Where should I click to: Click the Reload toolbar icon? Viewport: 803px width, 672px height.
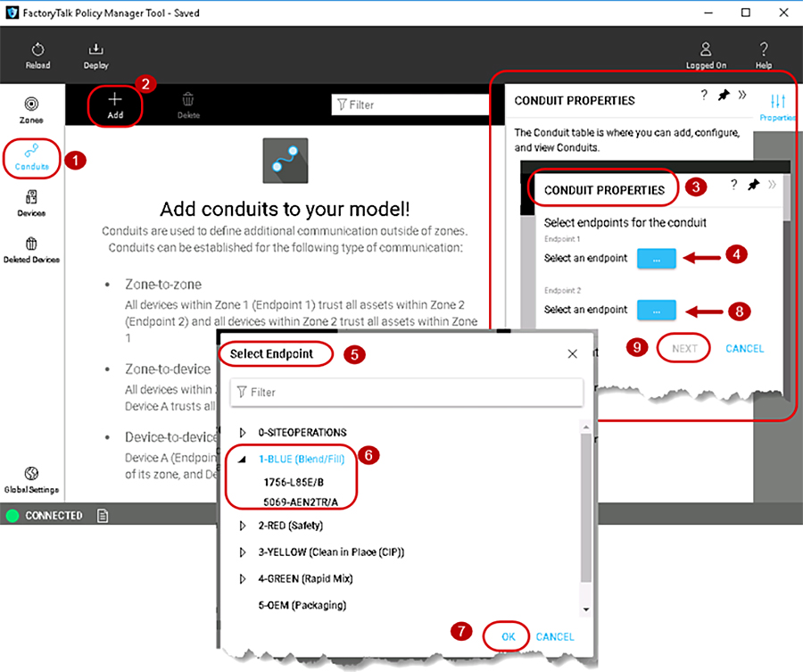coord(37,56)
